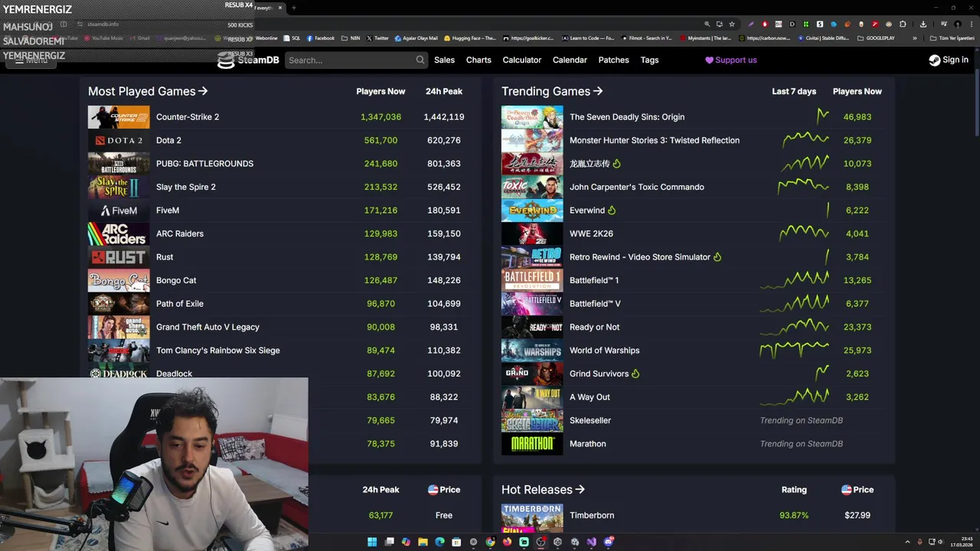Open File Explorer from the taskbar

[423, 542]
